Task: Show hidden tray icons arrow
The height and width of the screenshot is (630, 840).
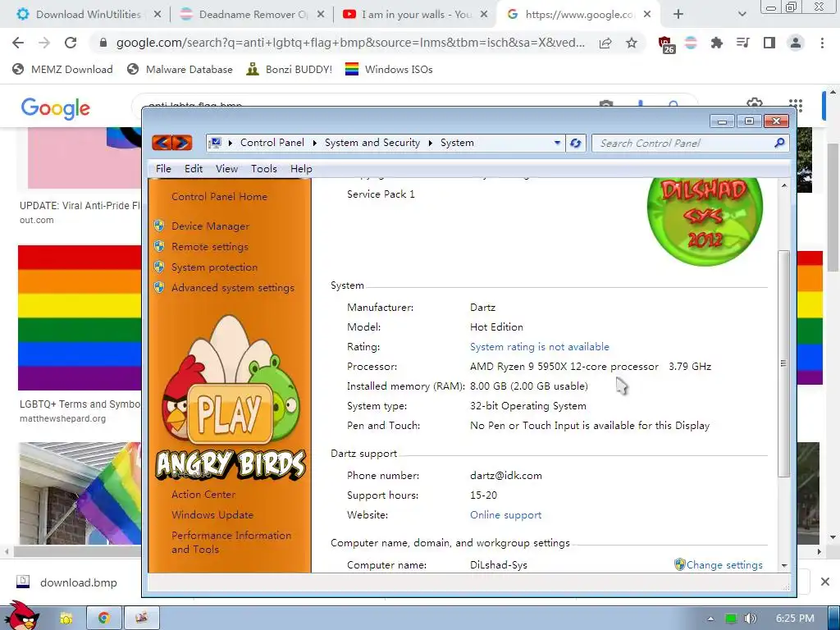Action: 710,619
